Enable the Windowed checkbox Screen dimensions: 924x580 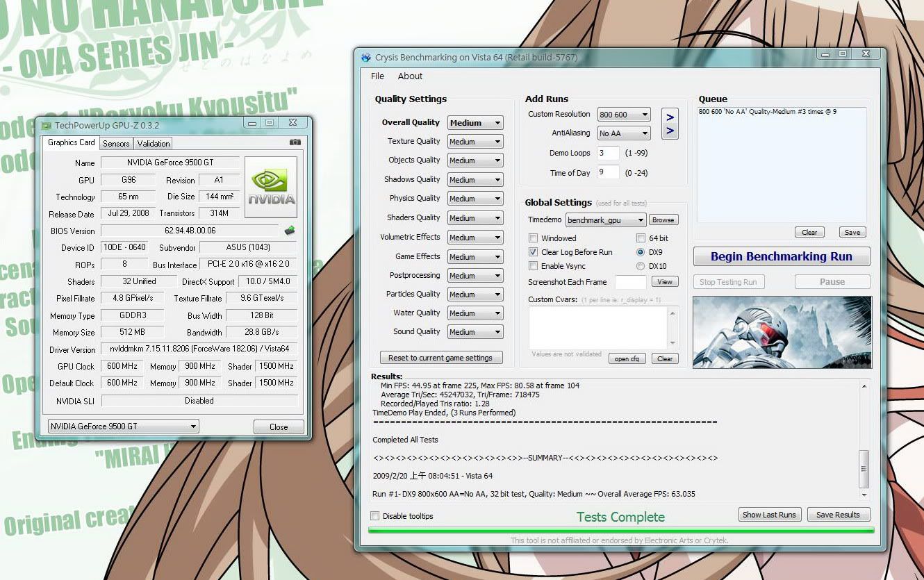(x=534, y=238)
